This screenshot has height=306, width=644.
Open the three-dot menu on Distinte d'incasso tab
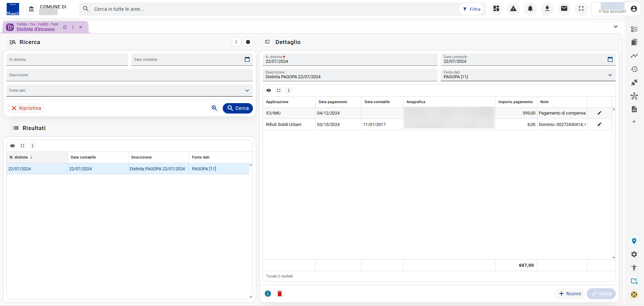73,27
